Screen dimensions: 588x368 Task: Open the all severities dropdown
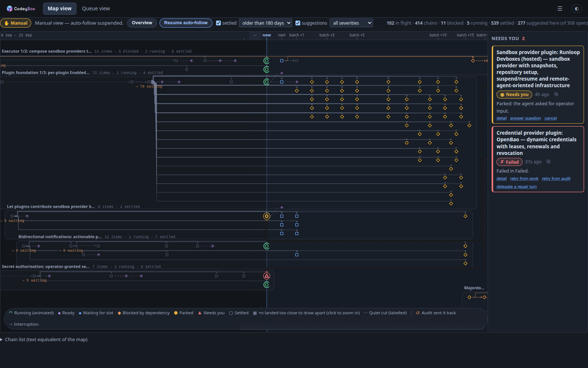click(351, 23)
